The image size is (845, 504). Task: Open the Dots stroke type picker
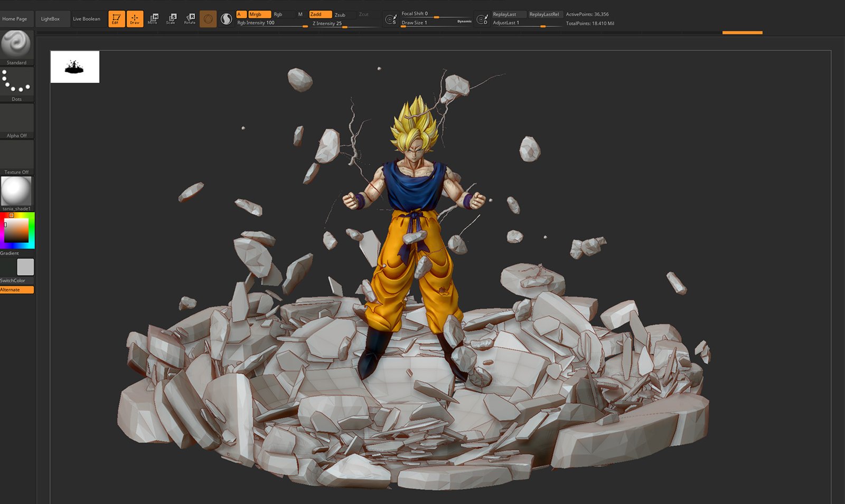[x=16, y=84]
